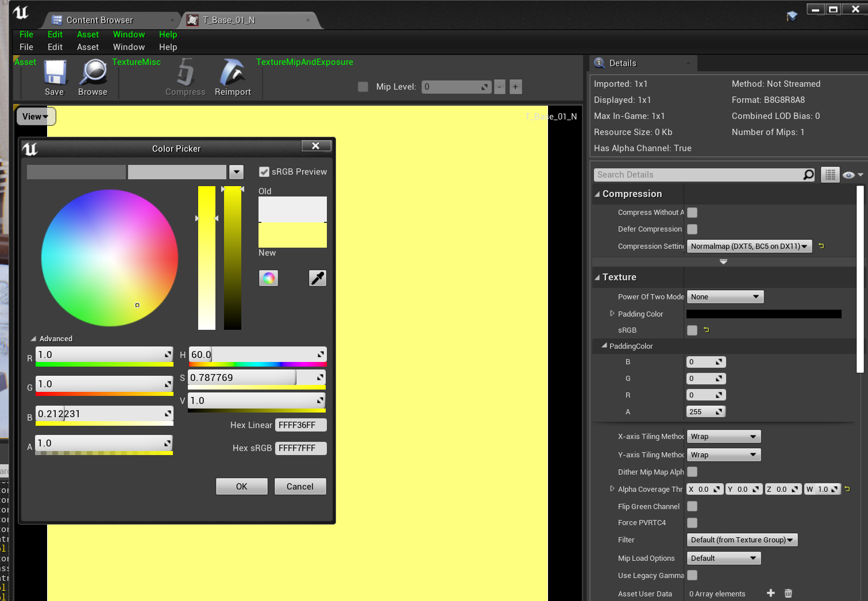Image resolution: width=868 pixels, height=601 pixels.
Task: Confirm color with the OK button
Action: pos(242,487)
